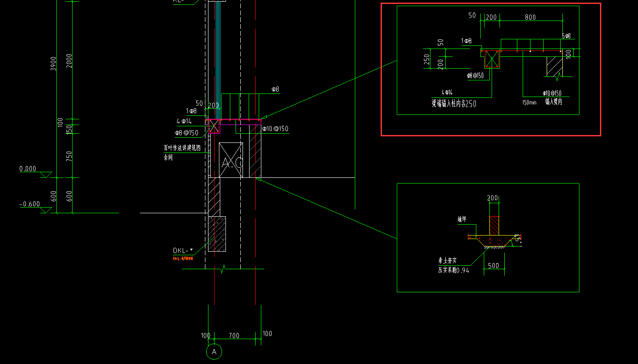This screenshot has width=638, height=364.
Task: Select the 150mm annotation text
Action: click(529, 103)
